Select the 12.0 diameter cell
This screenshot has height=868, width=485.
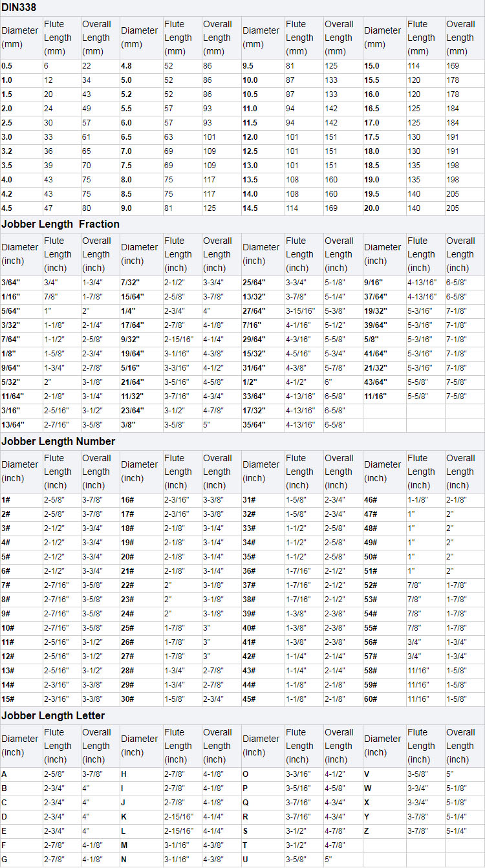click(250, 137)
